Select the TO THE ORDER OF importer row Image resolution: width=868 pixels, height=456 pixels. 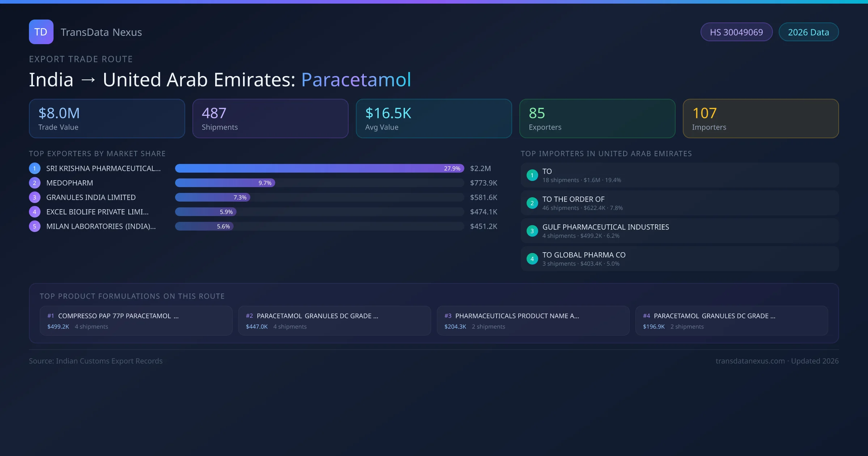click(680, 203)
